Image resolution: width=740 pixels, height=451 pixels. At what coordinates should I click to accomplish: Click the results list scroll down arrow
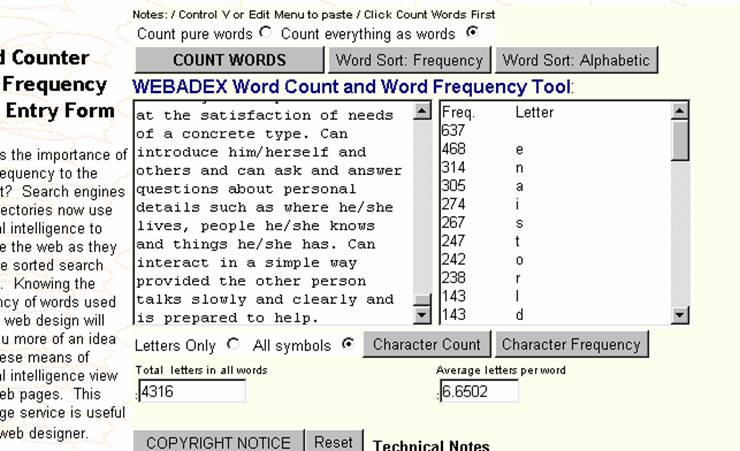point(679,315)
